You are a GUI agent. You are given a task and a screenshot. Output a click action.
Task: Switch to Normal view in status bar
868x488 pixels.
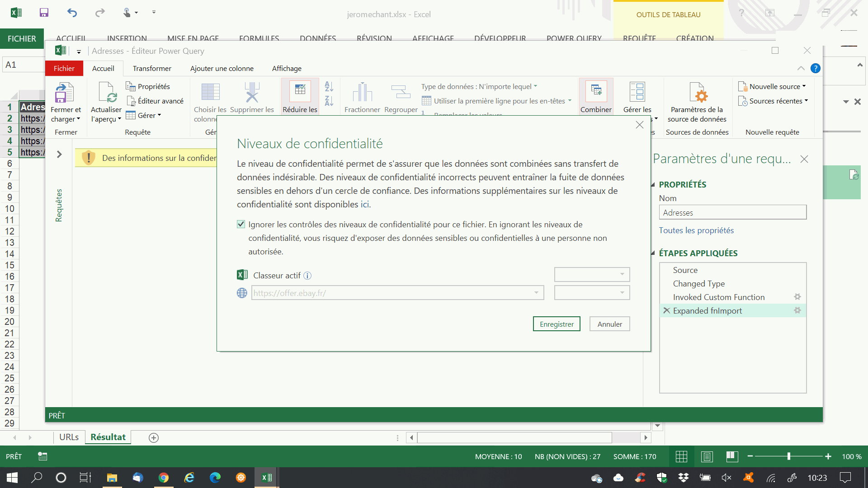[x=681, y=457]
